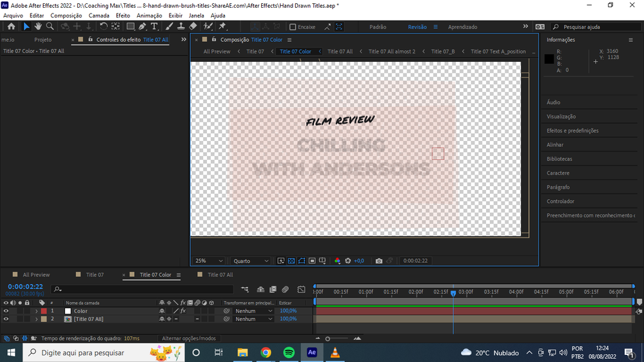Select the Type text tool
The width and height of the screenshot is (644, 362).
(154, 26)
